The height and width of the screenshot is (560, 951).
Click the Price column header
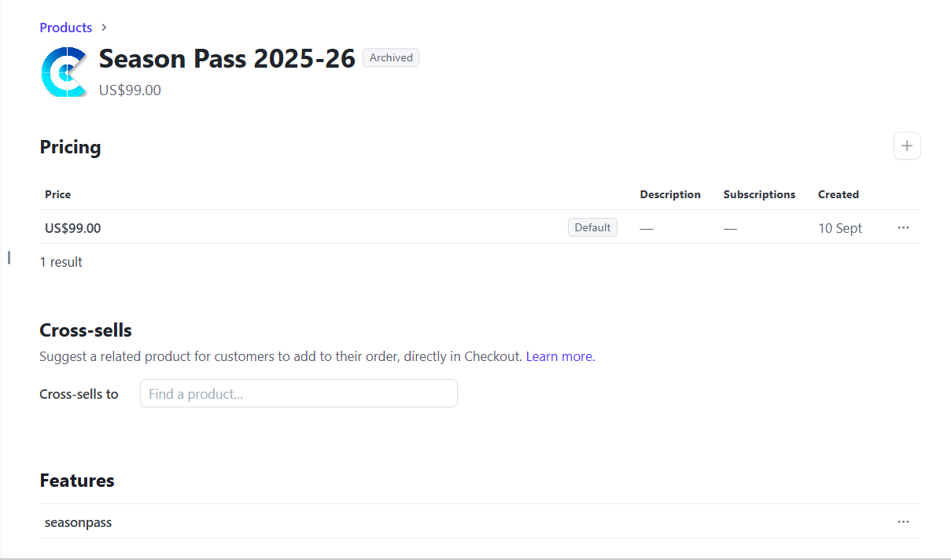pos(57,194)
